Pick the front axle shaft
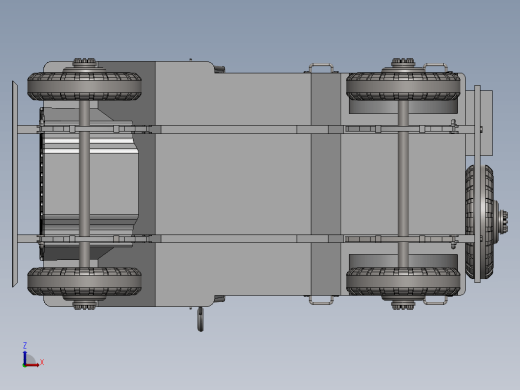The width and height of the screenshot is (520, 390). tap(84, 184)
